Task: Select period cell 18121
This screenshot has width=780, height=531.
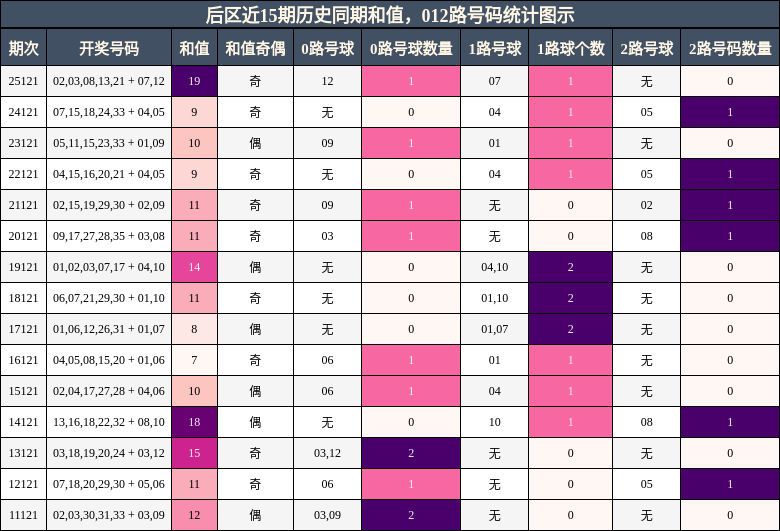Action: click(x=23, y=298)
